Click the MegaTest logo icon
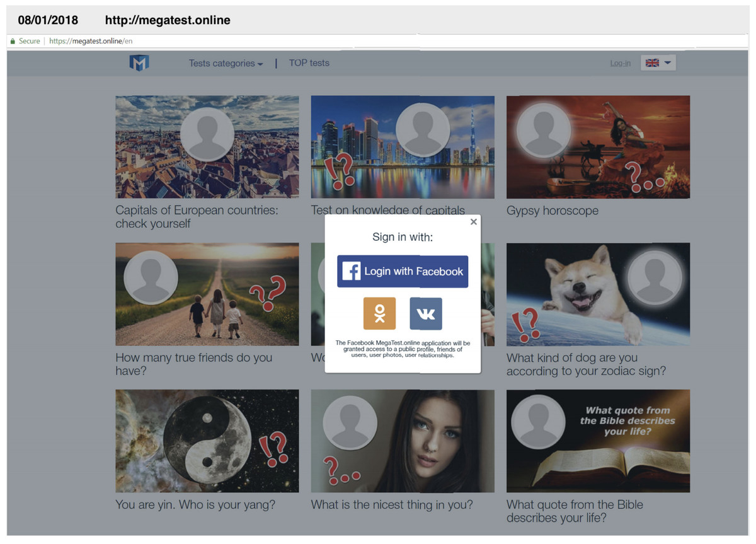756x544 pixels. pos(139,62)
